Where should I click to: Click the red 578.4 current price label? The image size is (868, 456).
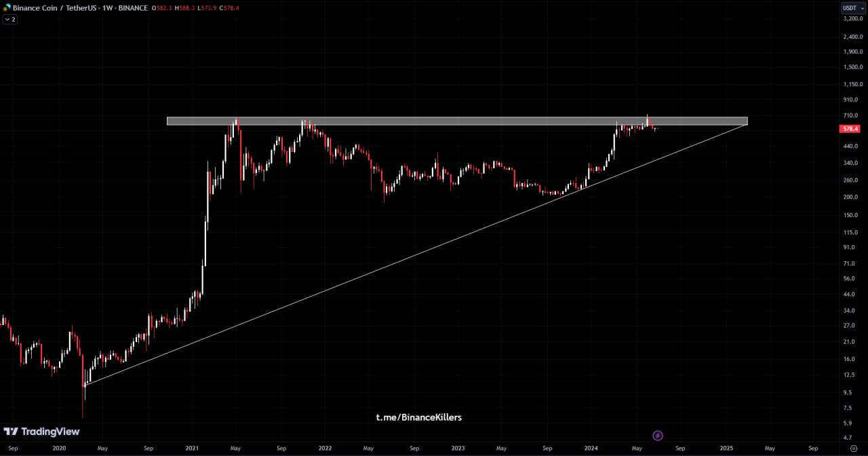(850, 129)
